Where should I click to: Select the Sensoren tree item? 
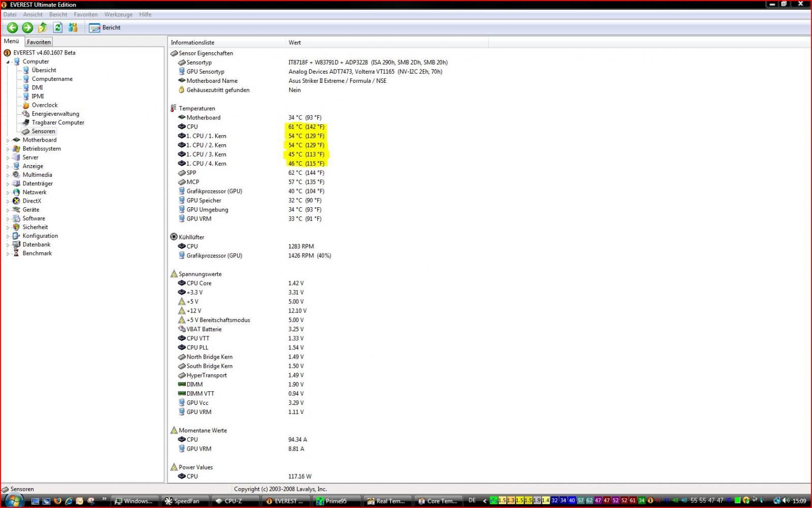(x=43, y=131)
